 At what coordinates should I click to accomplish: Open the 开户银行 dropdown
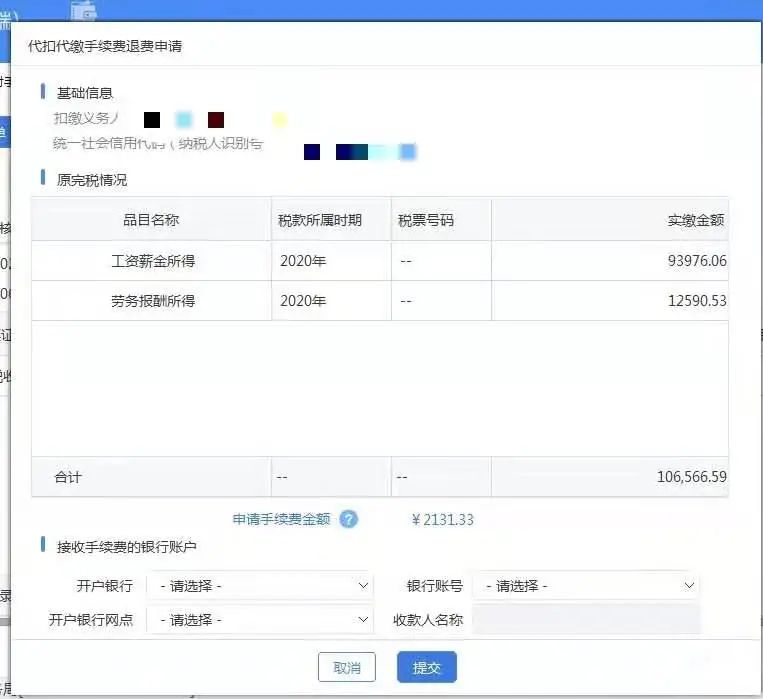click(260, 586)
